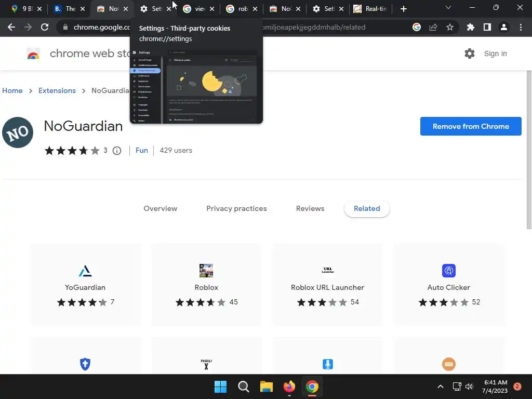
Task: Open the Reviews tab
Action: [x=310, y=208]
